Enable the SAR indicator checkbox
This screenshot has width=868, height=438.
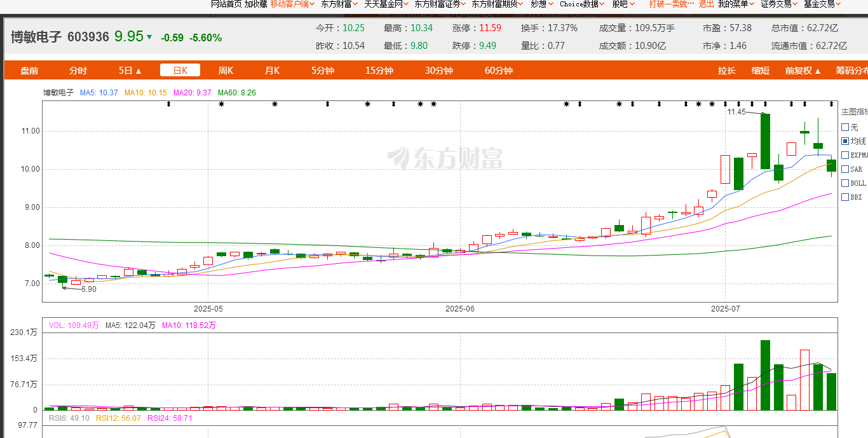coord(845,169)
